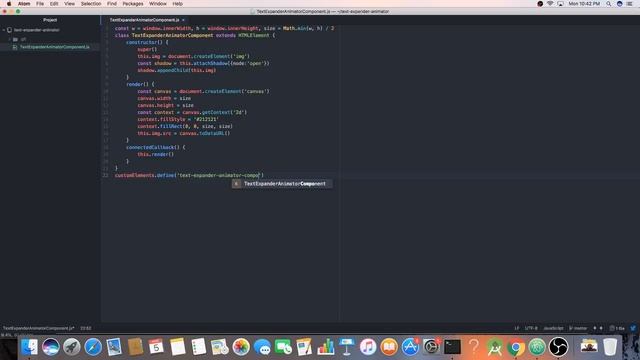Open iBooks app in dock
The image size is (640, 360).
389,347
